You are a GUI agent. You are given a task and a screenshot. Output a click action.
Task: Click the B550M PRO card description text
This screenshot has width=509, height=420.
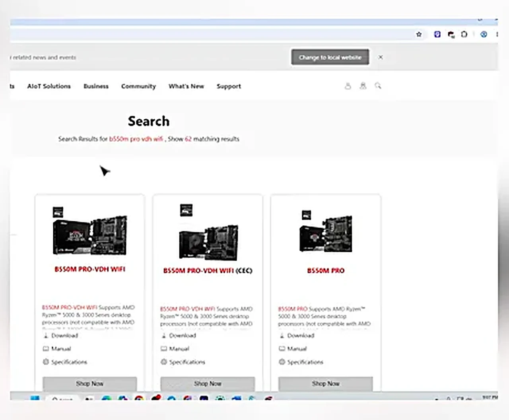pyautogui.click(x=324, y=317)
